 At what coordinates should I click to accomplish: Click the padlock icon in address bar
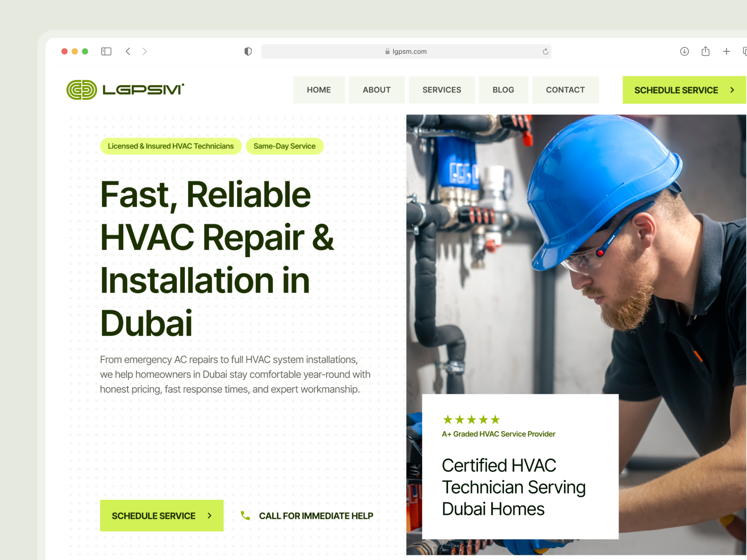pos(387,51)
